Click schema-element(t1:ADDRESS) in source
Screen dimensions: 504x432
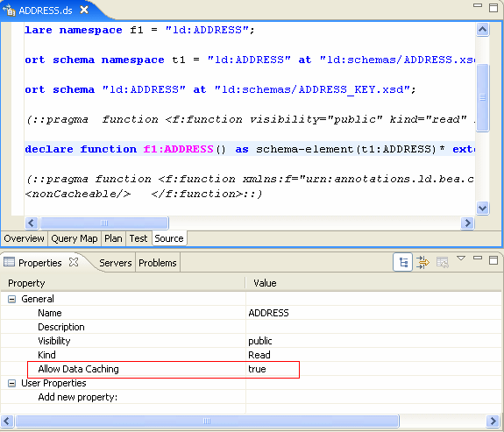(346, 149)
